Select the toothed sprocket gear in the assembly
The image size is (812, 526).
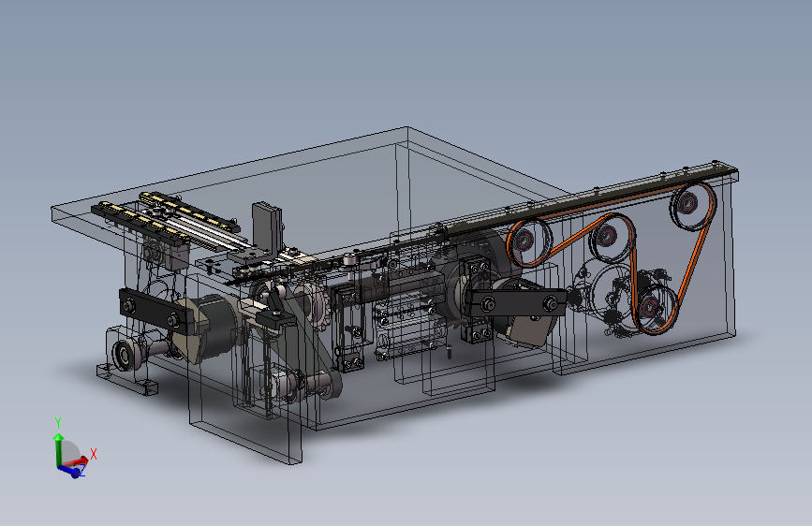(314, 306)
